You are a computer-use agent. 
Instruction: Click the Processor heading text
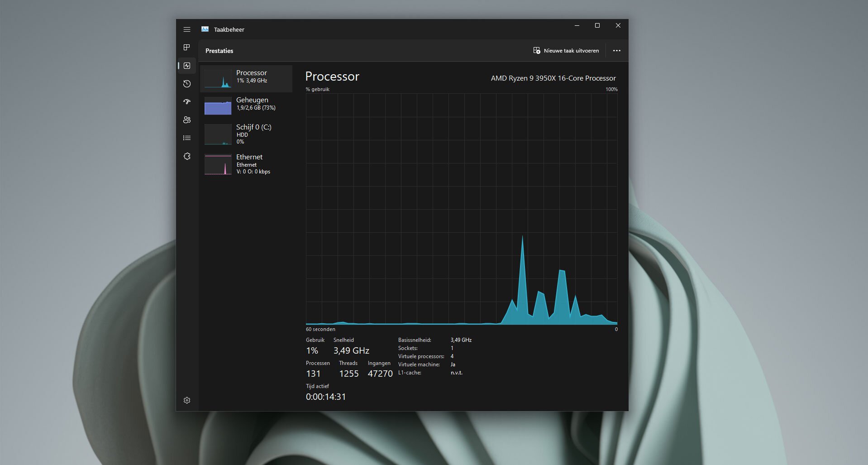point(332,77)
